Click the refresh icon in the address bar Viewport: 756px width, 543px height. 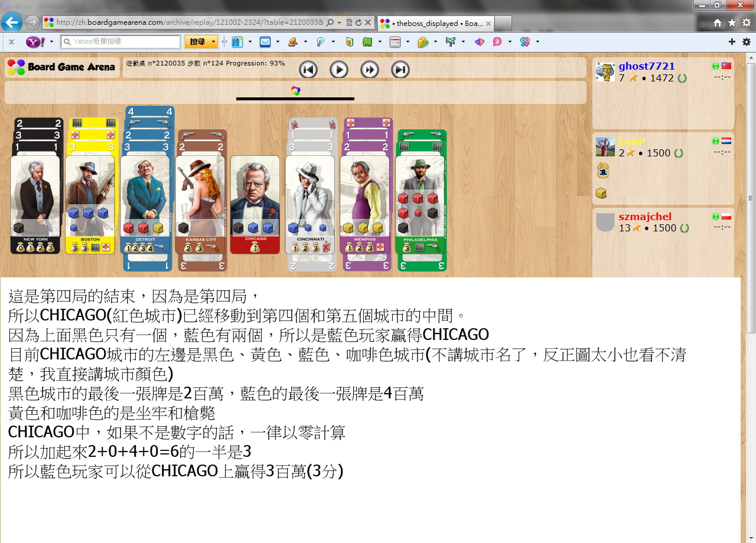coord(358,22)
